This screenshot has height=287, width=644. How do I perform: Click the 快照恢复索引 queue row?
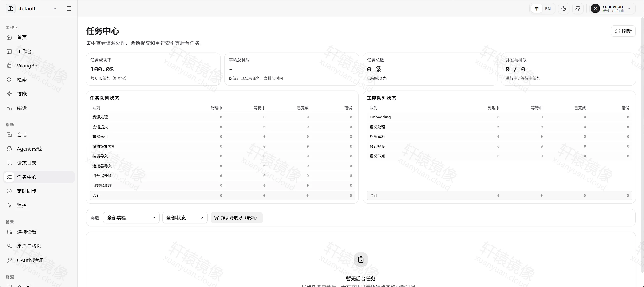[222, 146]
